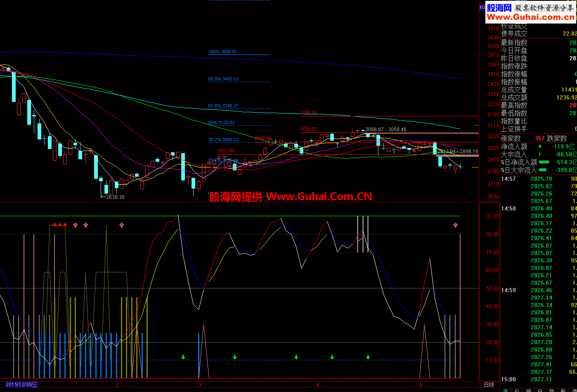Click the 3188.53 resistance line label
The width and height of the screenshot is (577, 392).
click(x=309, y=112)
